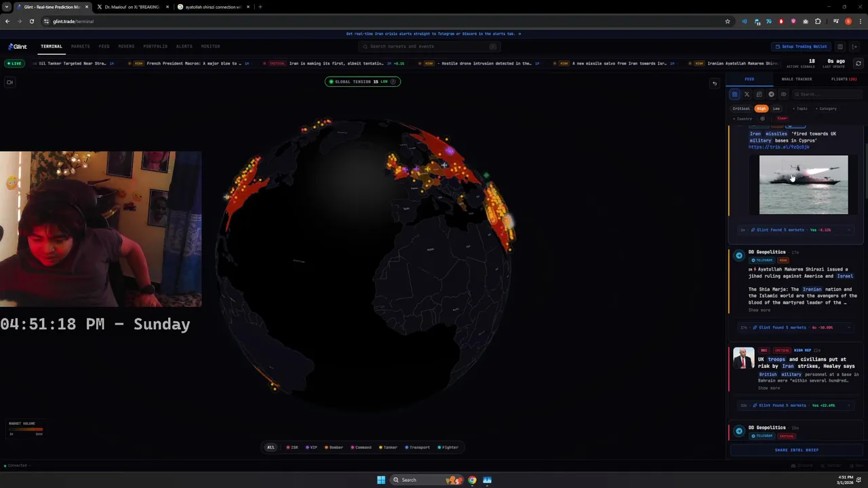Viewport: 868px width, 488px height.
Task: Open the MOVERS tab
Action: pyautogui.click(x=126, y=47)
